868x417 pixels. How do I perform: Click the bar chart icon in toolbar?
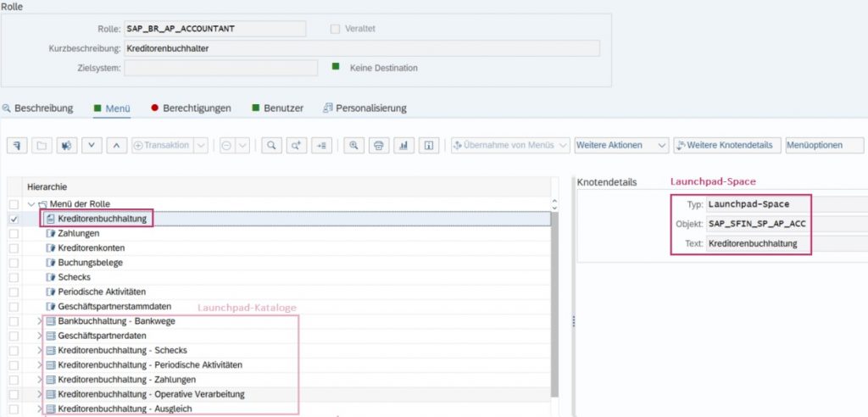(403, 146)
